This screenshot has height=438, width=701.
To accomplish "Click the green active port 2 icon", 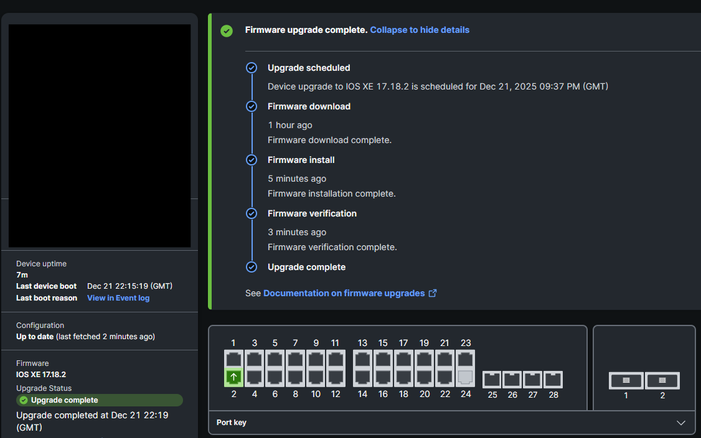I will (234, 377).
